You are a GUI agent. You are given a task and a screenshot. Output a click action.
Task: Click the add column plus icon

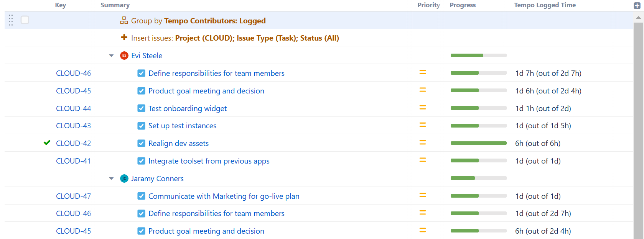click(x=637, y=6)
